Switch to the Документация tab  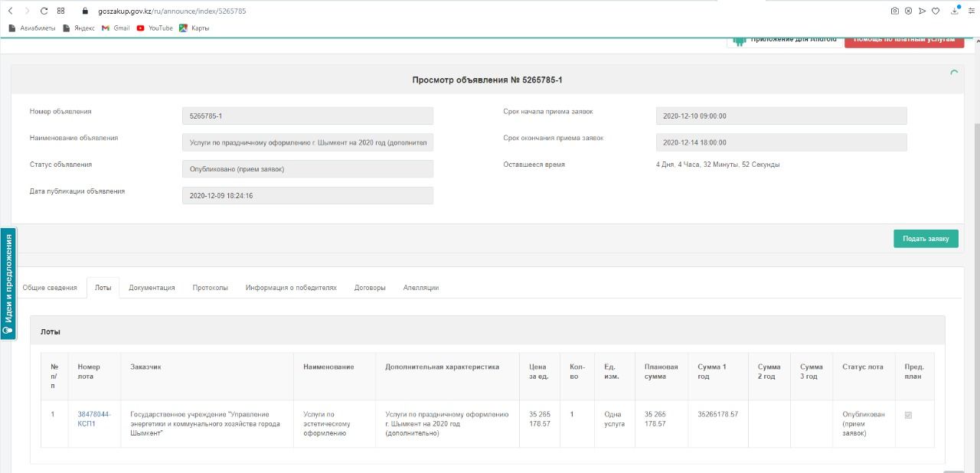click(x=152, y=288)
